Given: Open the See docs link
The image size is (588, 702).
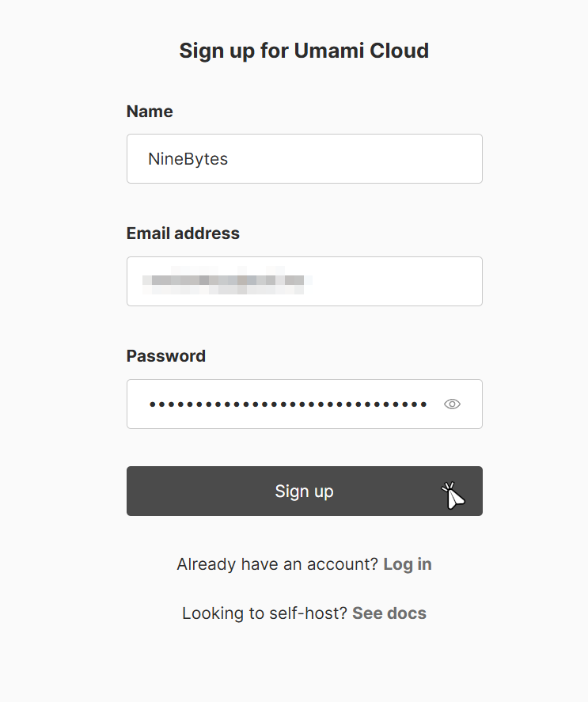Looking at the screenshot, I should pos(389,613).
